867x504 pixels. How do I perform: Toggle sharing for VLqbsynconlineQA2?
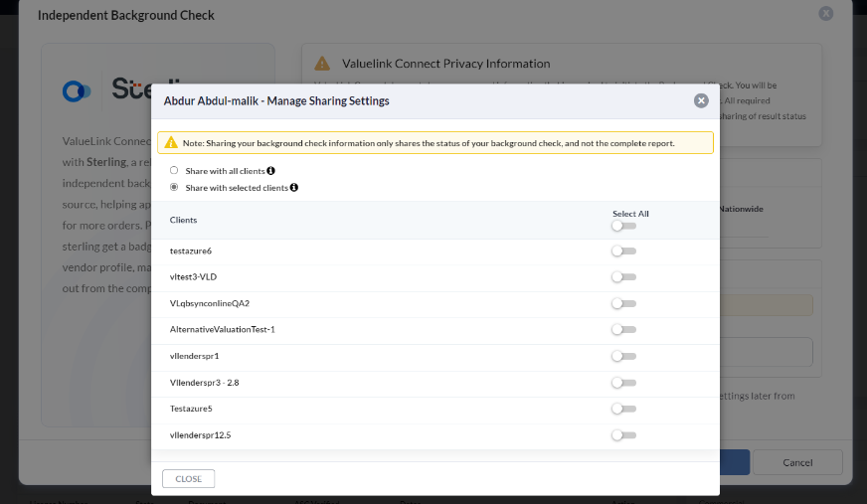623,303
